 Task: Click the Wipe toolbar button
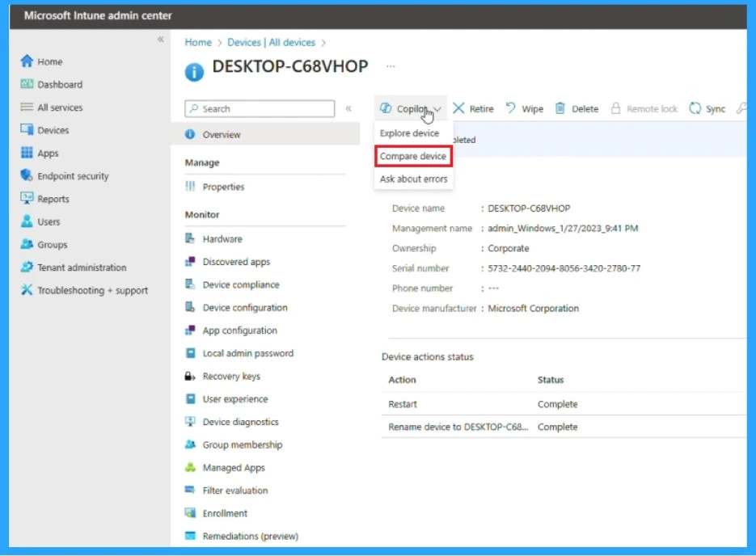525,108
